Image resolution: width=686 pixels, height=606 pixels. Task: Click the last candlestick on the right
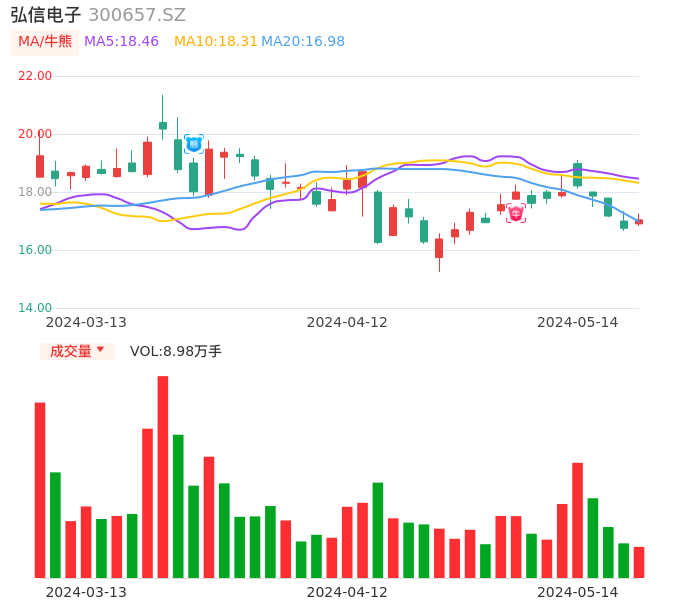pyautogui.click(x=639, y=221)
